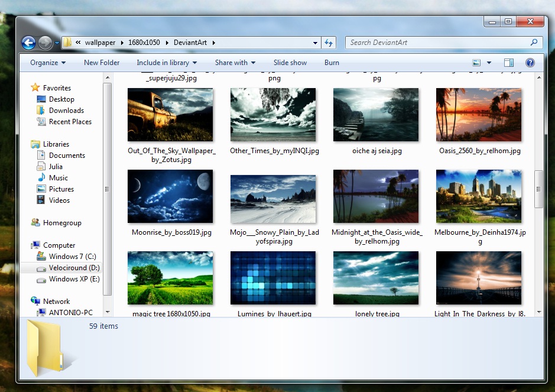Select Melbourne_by_Deinha1974 thumbnail
This screenshot has height=392, width=555.
pyautogui.click(x=479, y=196)
